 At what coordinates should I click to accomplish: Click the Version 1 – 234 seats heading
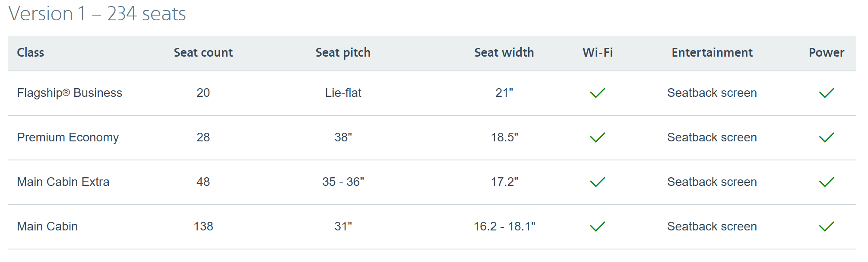97,13
